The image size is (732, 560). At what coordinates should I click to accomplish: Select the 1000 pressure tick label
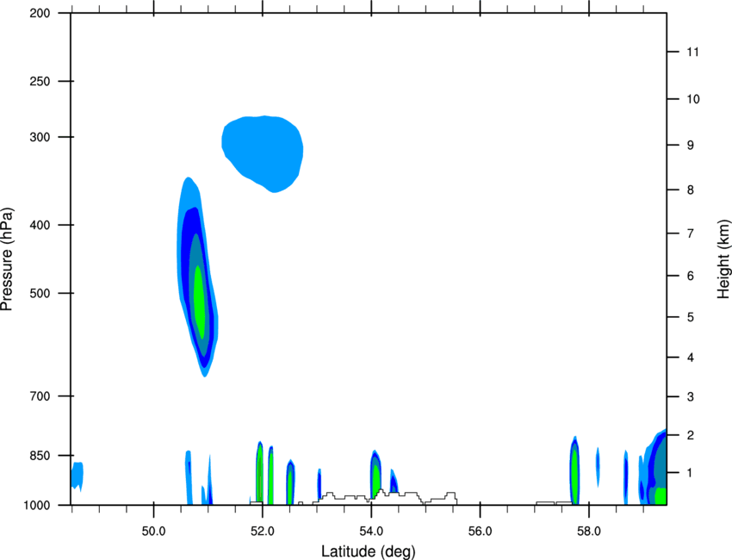coord(36,506)
